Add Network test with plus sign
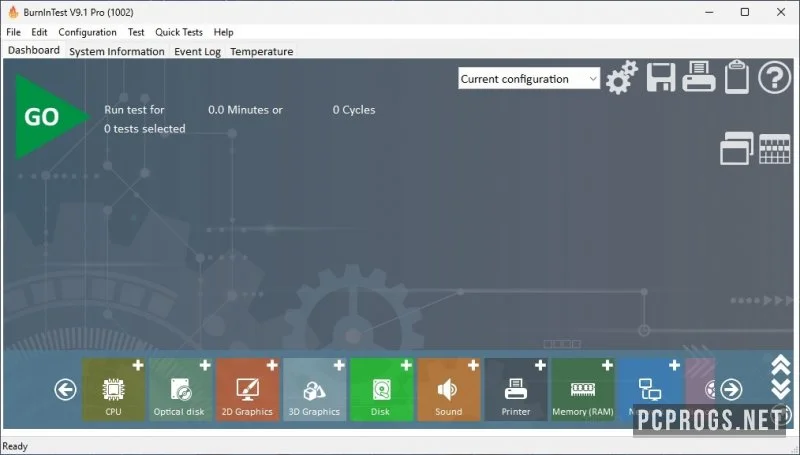The height and width of the screenshot is (455, 800). click(x=674, y=365)
